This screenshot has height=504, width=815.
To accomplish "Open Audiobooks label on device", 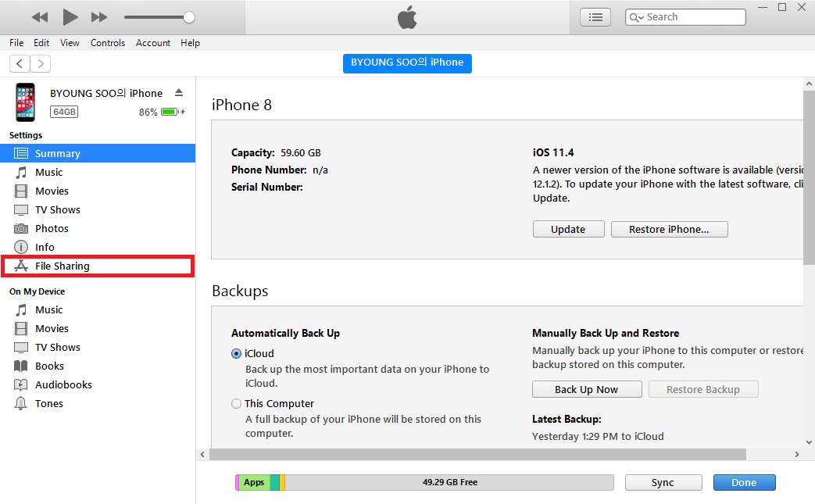I will (63, 384).
